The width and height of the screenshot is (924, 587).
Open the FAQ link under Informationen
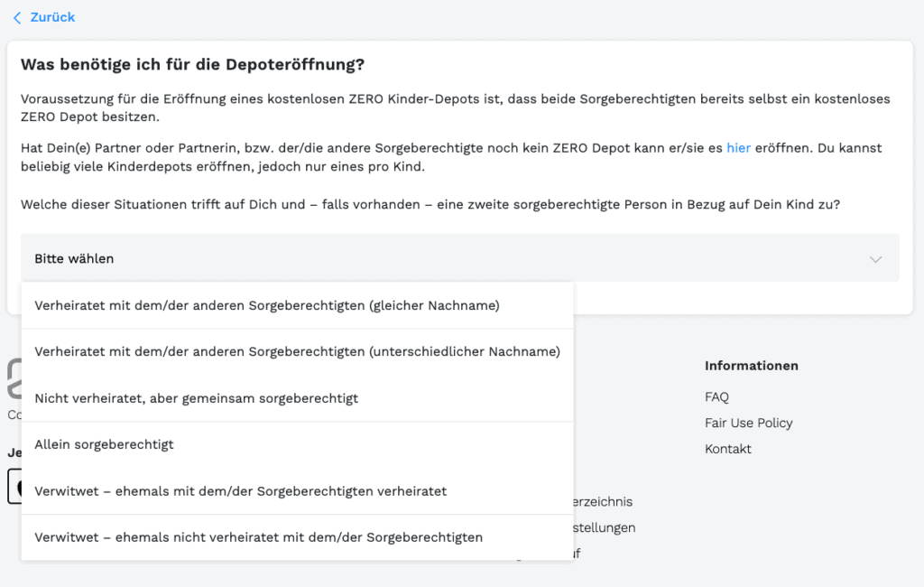pyautogui.click(x=716, y=397)
